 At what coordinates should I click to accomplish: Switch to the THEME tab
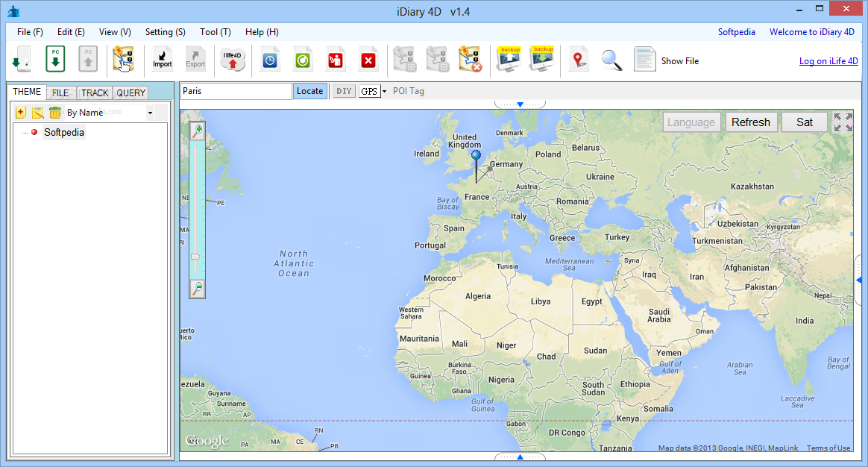tap(27, 92)
